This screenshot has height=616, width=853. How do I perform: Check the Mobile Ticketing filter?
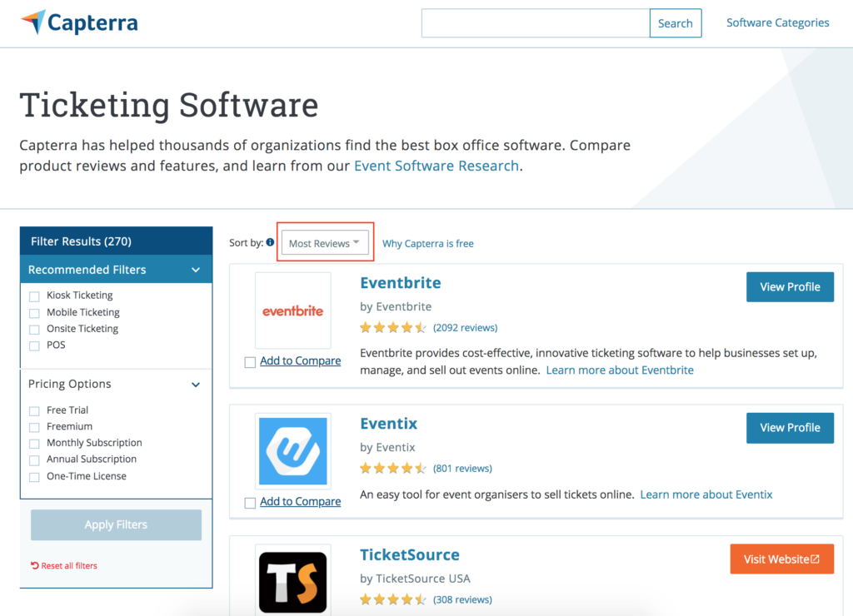click(x=34, y=313)
